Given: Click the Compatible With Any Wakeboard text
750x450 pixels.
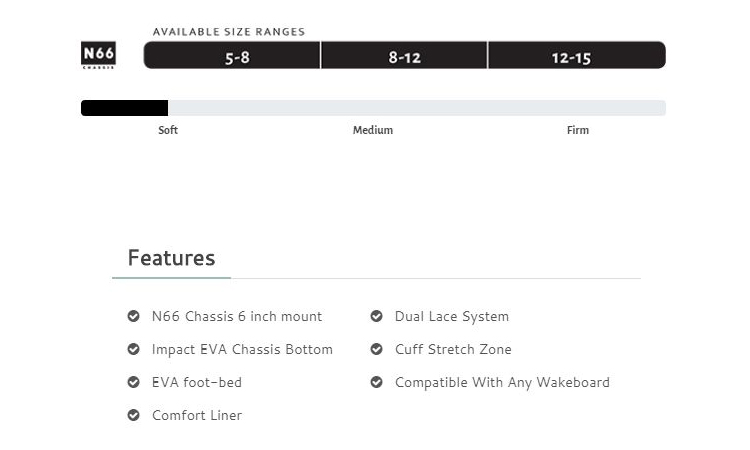Looking at the screenshot, I should coord(502,383).
